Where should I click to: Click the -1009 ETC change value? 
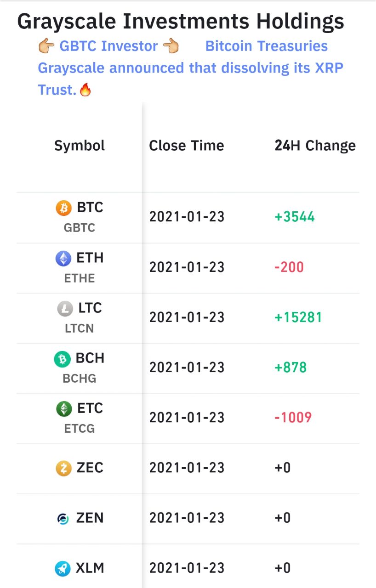(x=293, y=418)
